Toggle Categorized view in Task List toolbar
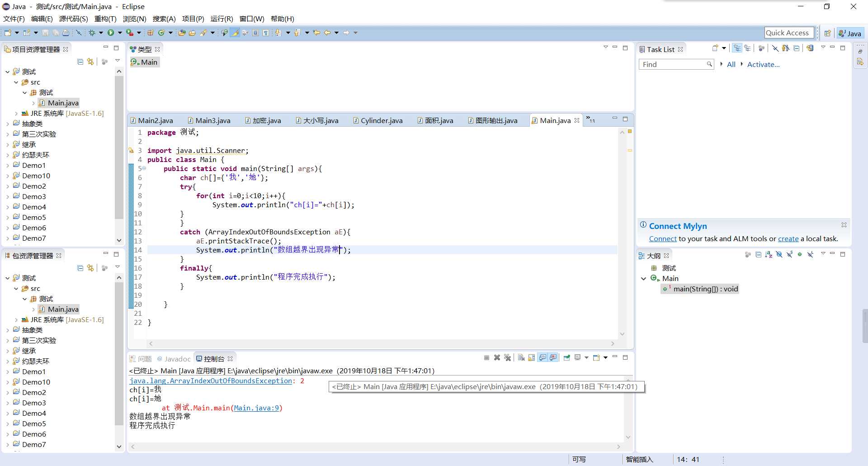The height and width of the screenshot is (466, 868). pos(737,48)
